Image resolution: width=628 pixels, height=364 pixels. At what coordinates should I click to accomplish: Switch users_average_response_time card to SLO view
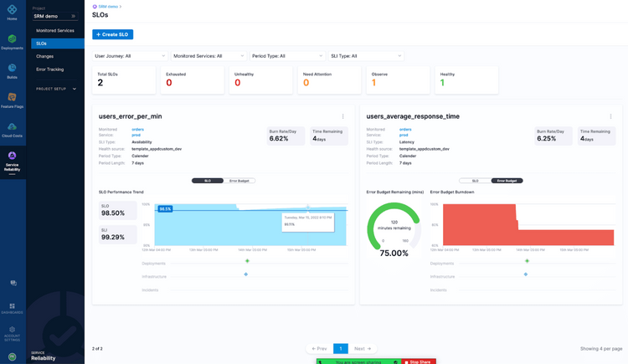tap(475, 181)
